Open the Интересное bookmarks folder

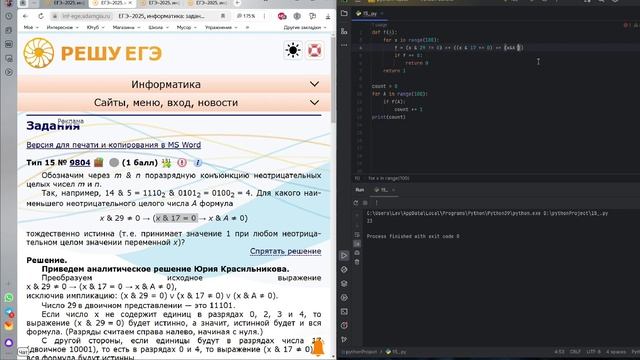click(x=62, y=27)
